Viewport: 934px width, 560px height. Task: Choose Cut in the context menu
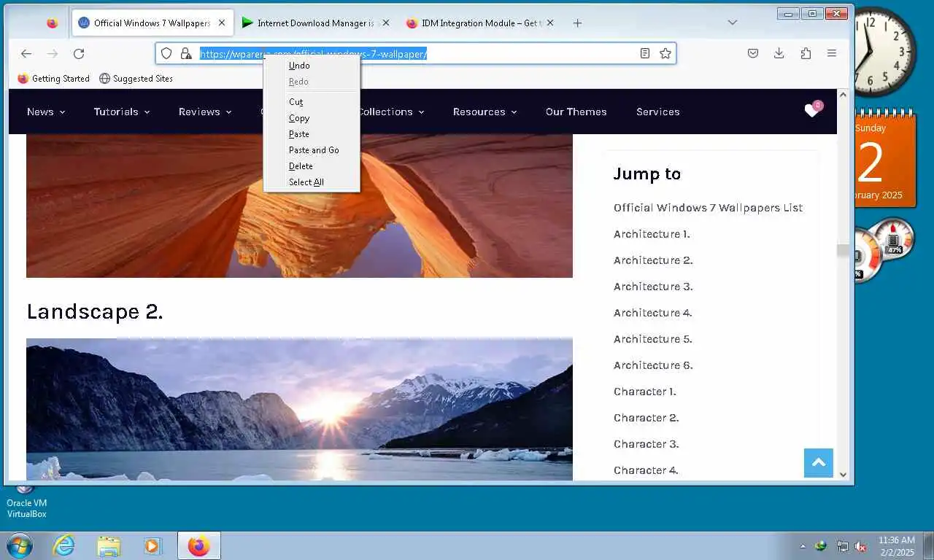[312, 102]
